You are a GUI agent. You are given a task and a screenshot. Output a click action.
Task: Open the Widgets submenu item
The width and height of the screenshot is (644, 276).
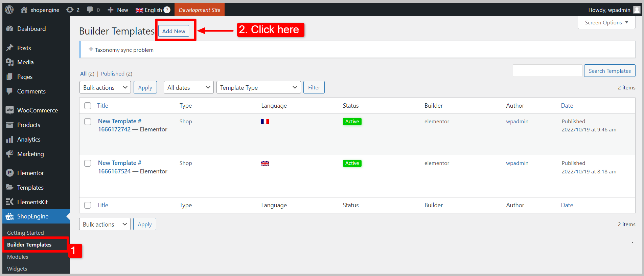coord(17,269)
